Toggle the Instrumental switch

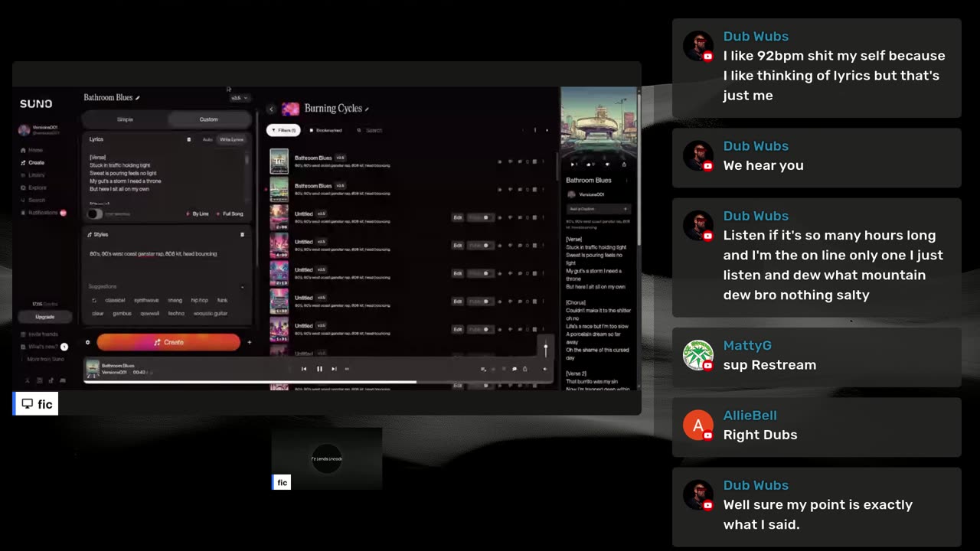pos(95,214)
